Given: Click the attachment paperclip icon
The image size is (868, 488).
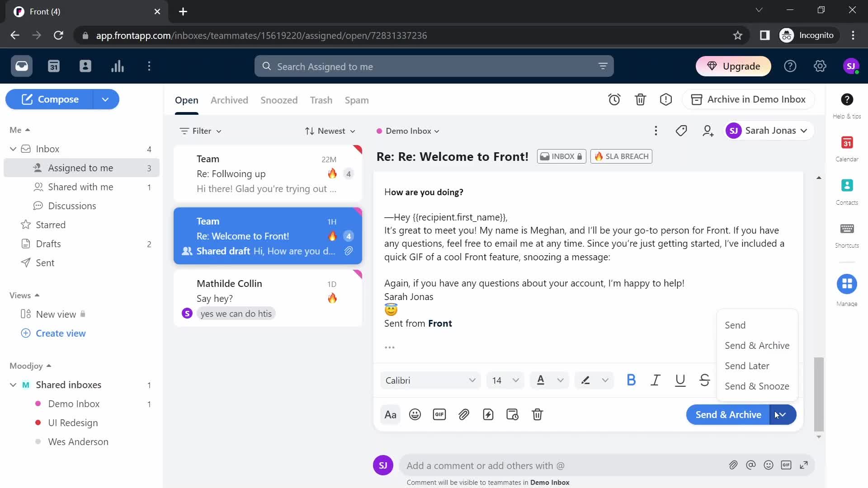Looking at the screenshot, I should coord(464,415).
